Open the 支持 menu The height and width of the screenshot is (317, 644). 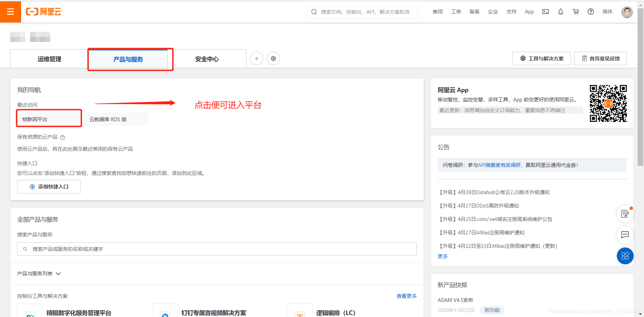[512, 12]
